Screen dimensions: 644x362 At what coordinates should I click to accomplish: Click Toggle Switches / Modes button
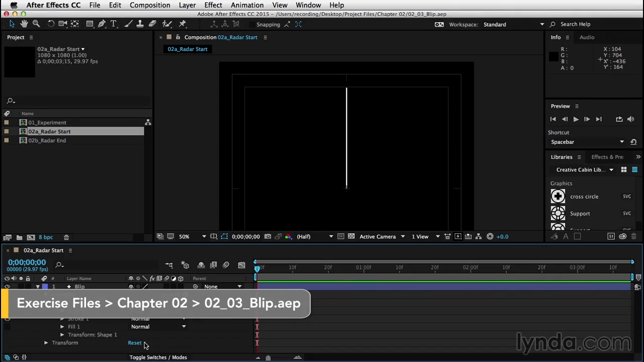pyautogui.click(x=158, y=357)
